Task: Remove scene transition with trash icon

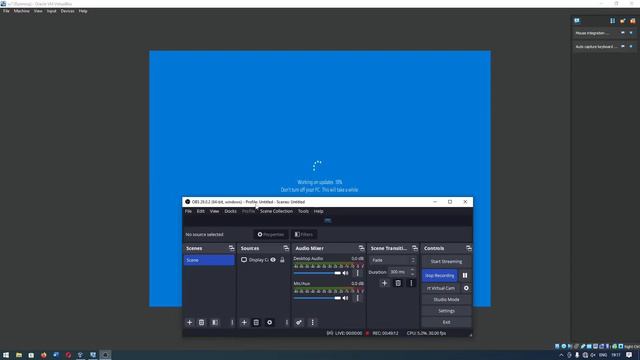Action: point(398,283)
